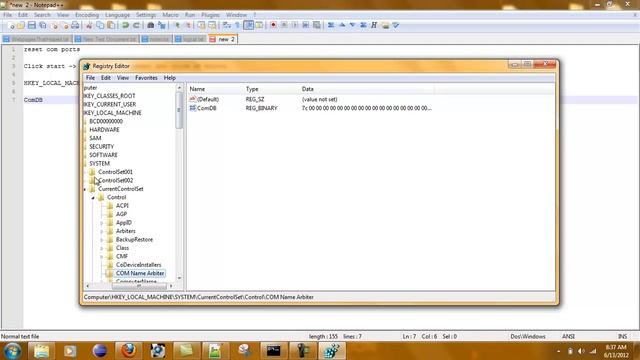Viewport: 640px width, 360px height.
Task: Click the registry tree vertical scrollbar thumb
Action: pos(179,110)
